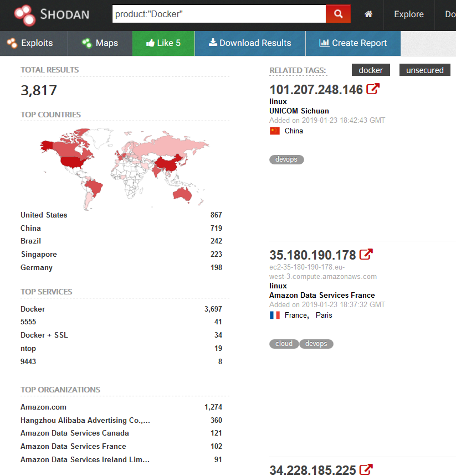Click the cloud tag under 35.180.190.178

tap(284, 344)
